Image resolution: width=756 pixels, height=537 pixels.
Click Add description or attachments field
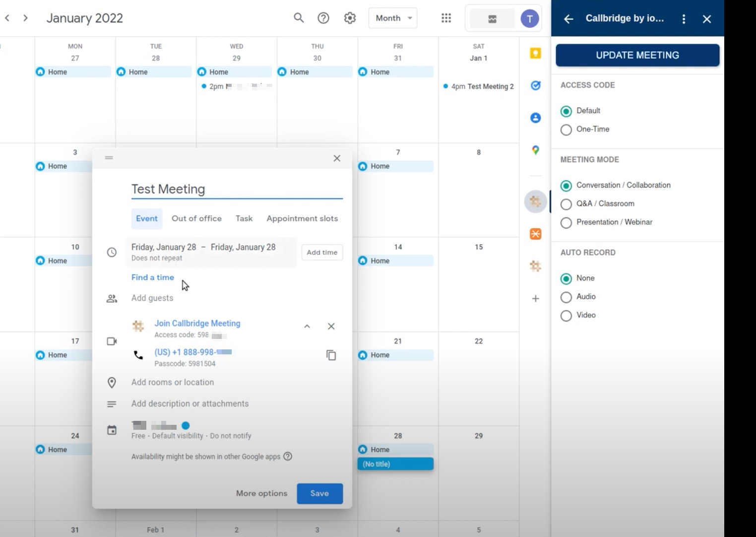pos(190,404)
